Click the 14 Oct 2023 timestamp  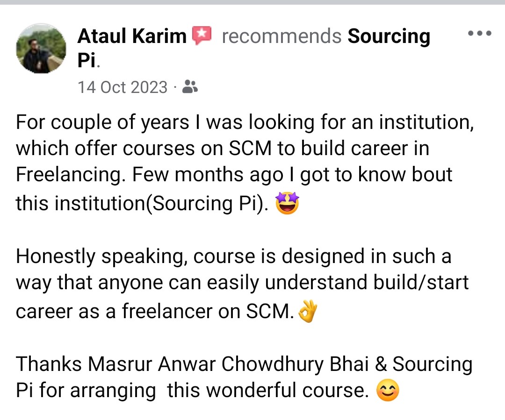122,87
